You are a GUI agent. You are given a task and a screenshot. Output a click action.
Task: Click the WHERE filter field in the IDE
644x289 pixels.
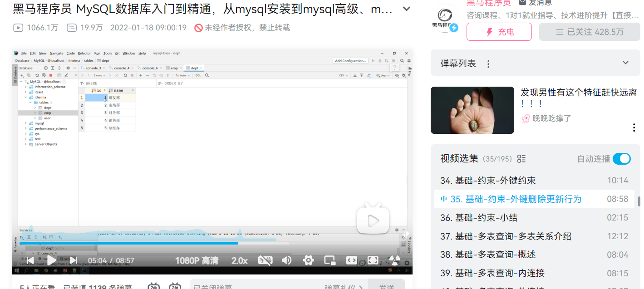point(117,83)
